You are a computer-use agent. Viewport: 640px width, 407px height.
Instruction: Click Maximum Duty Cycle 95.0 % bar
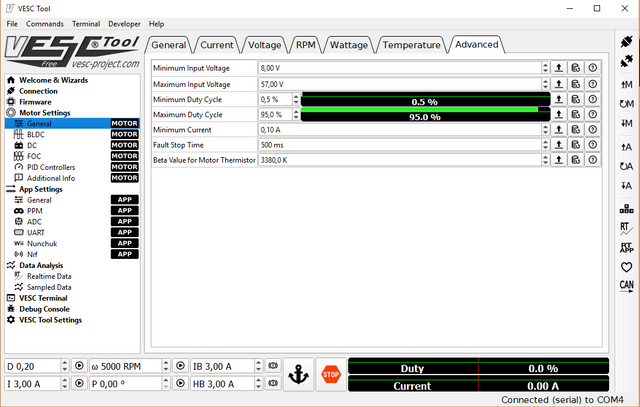(425, 114)
